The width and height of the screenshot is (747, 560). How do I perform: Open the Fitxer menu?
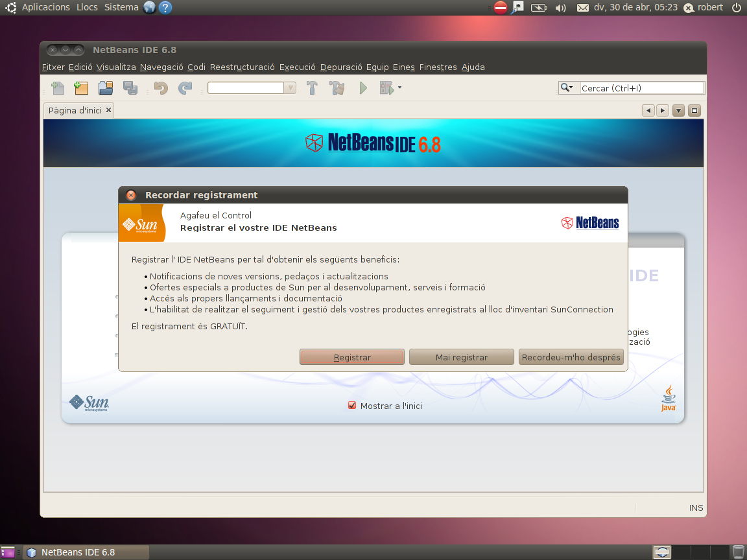point(53,67)
